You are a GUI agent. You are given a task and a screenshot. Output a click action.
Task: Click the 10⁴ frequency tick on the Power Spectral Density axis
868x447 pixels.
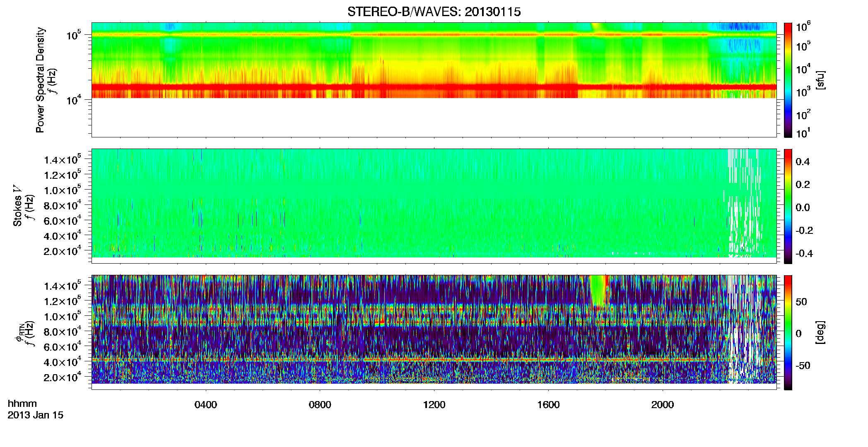tap(74, 100)
